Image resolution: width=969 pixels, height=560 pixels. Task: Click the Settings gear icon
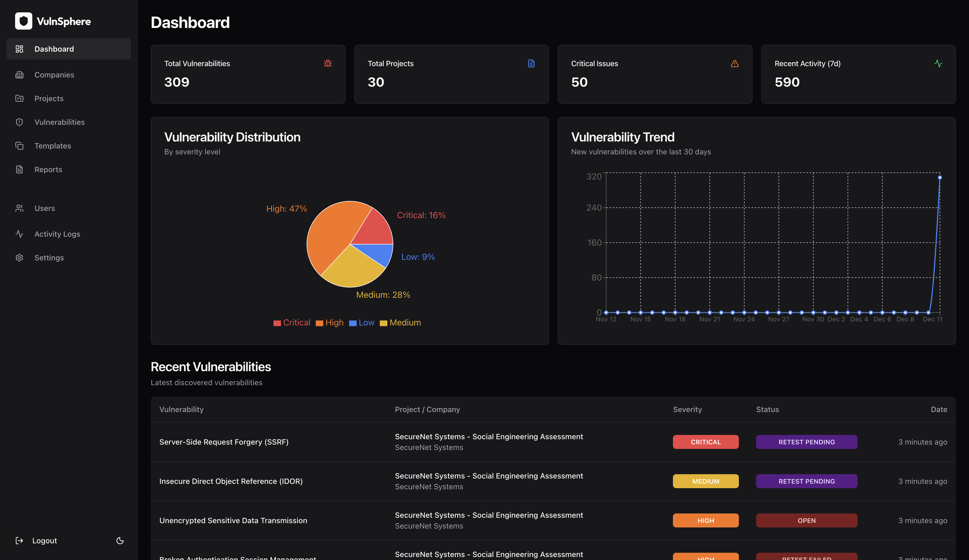19,258
